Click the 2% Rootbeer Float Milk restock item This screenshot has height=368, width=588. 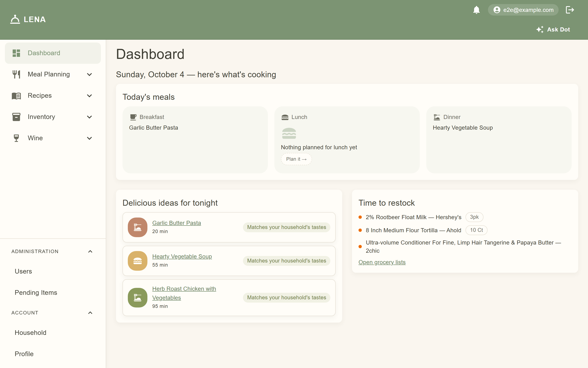click(x=413, y=217)
